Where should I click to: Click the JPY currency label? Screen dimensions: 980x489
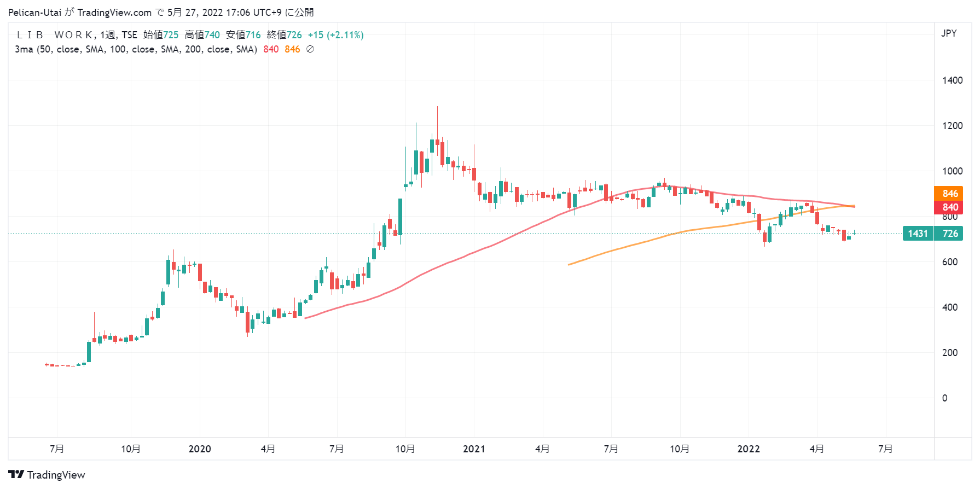(x=949, y=33)
